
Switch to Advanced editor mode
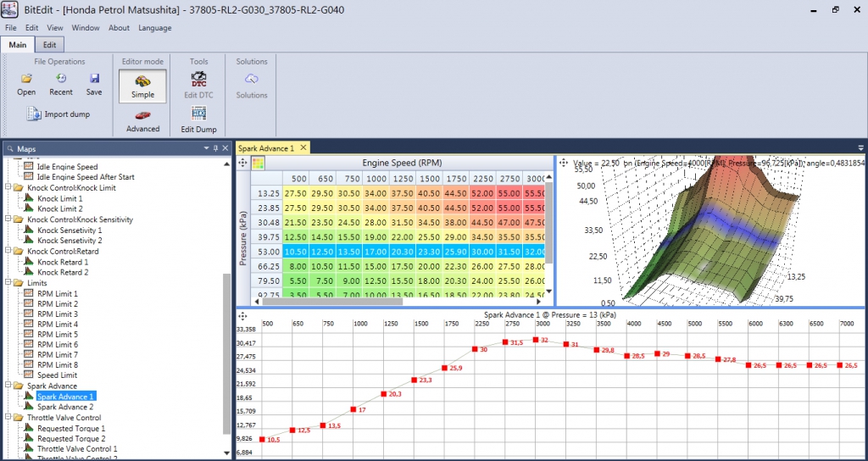point(142,121)
